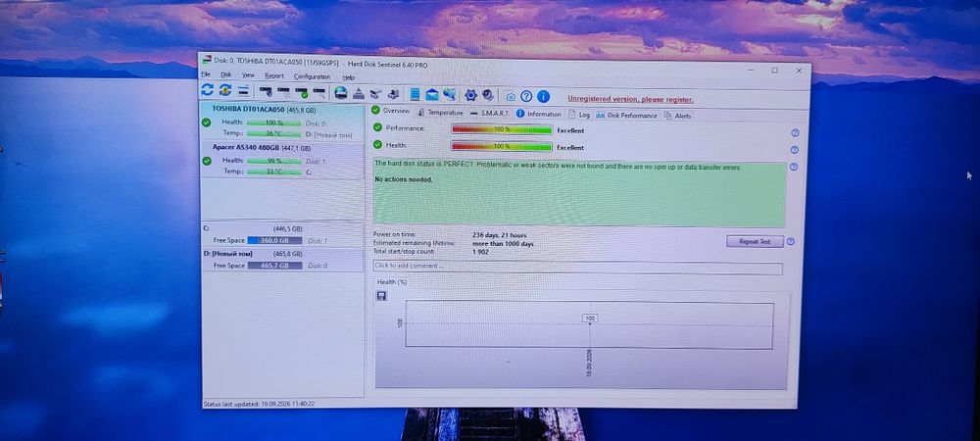This screenshot has width=980, height=441.
Task: Click the 236 days, 21 hours value
Action: pyautogui.click(x=500, y=235)
